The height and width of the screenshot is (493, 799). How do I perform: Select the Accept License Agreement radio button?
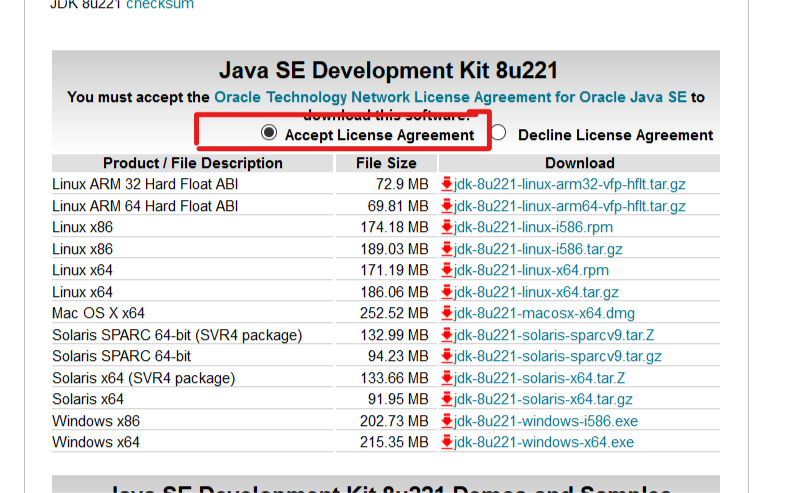269,133
